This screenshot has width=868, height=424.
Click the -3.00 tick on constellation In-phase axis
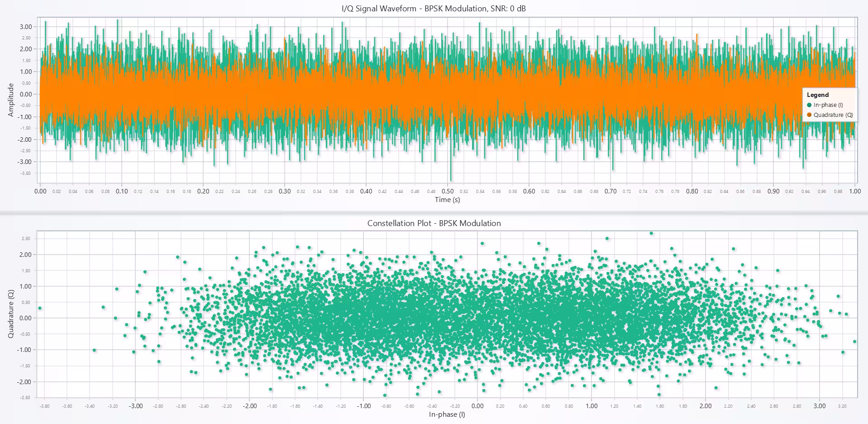(x=136, y=406)
